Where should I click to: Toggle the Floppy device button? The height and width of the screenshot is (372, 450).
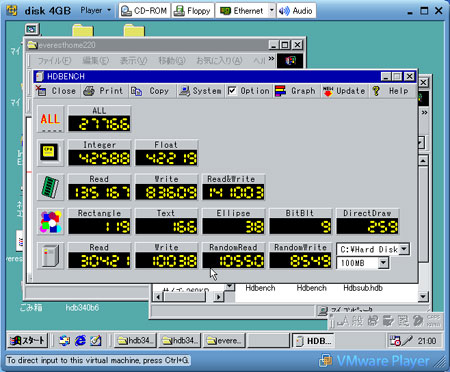point(193,11)
